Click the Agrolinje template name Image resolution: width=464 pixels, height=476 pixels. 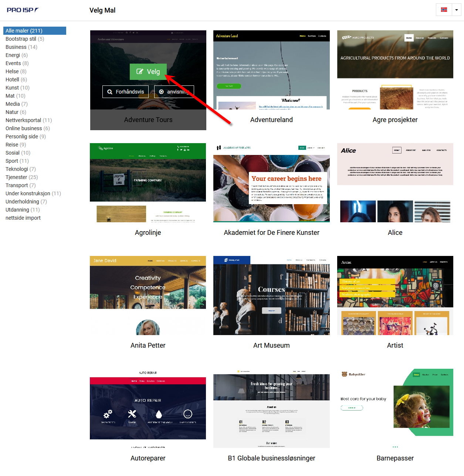148,233
